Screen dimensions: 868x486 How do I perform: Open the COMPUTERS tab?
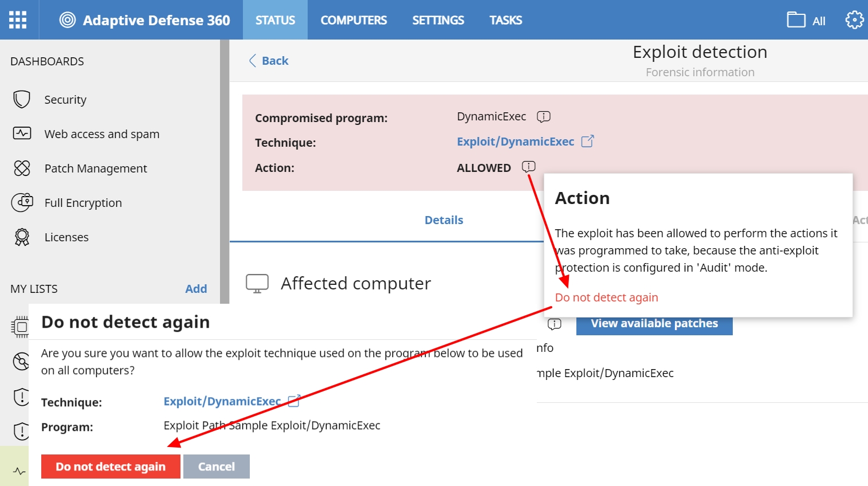point(354,20)
